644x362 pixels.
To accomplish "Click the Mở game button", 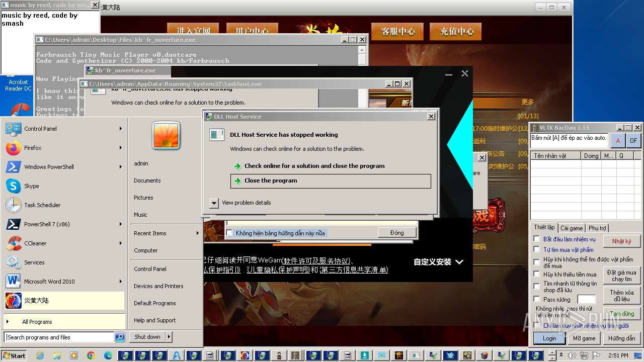I will point(584,338).
